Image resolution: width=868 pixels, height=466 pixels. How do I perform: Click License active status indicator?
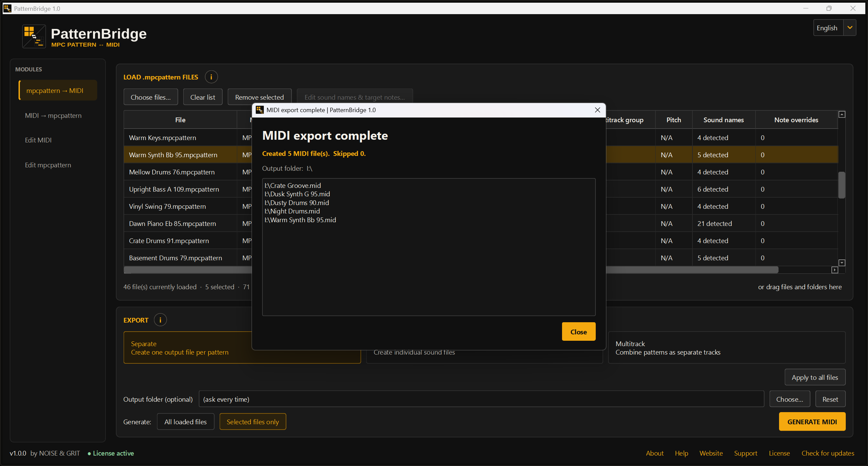[111, 453]
